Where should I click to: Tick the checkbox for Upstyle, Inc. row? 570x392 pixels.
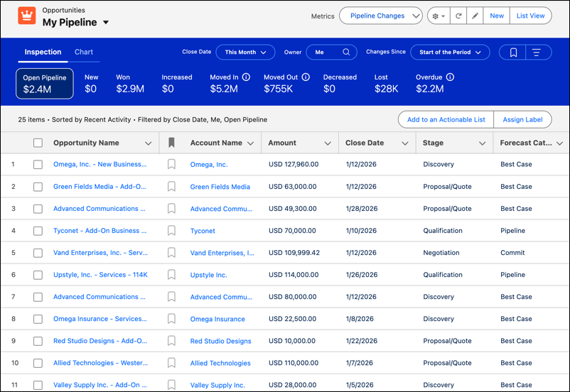pyautogui.click(x=38, y=275)
